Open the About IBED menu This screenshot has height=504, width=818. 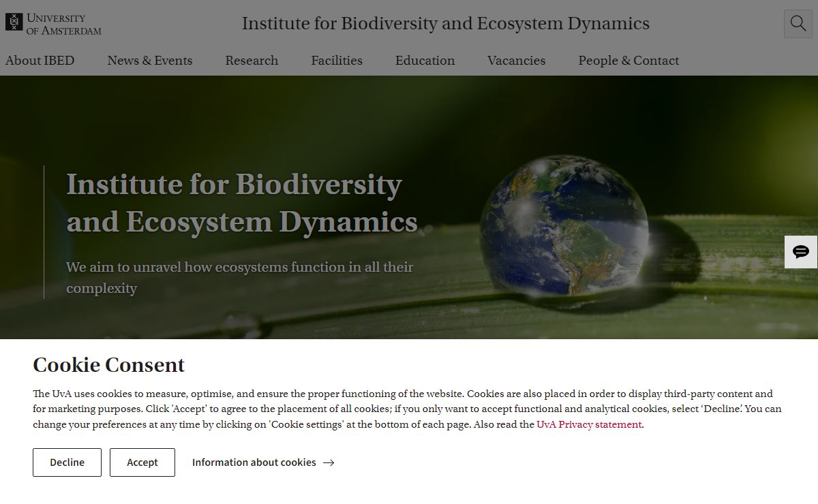pyautogui.click(x=40, y=61)
